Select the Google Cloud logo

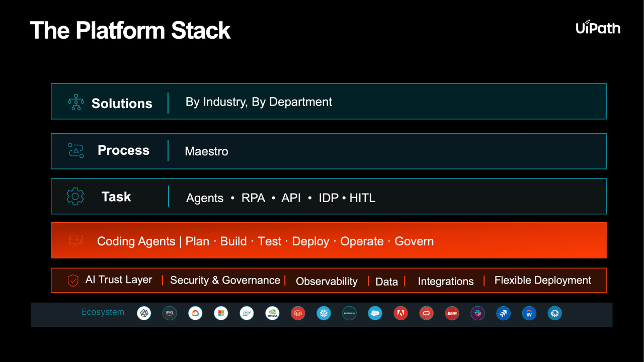click(x=196, y=313)
